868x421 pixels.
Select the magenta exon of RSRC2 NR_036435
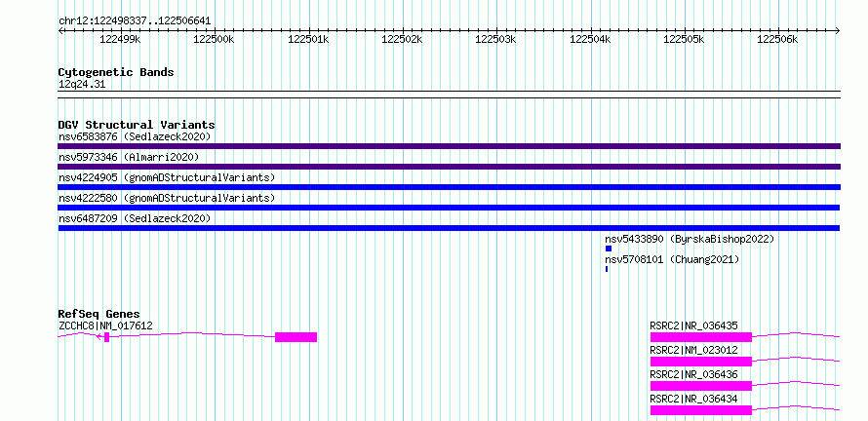tap(701, 337)
